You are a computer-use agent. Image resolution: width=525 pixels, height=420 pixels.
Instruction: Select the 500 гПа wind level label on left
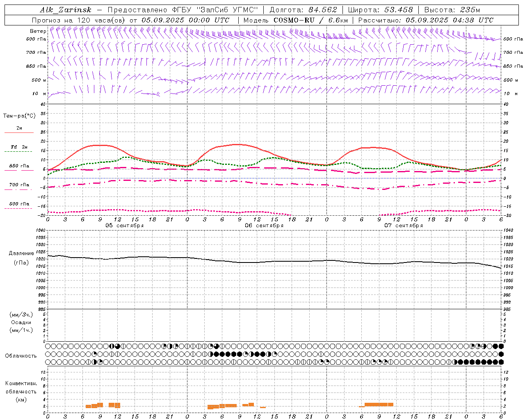coord(36,39)
